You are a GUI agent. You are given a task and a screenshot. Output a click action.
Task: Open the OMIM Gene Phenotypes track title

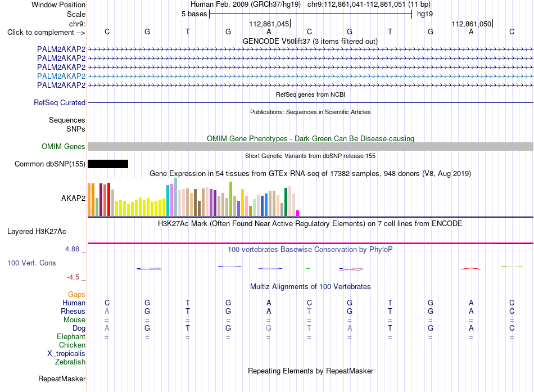(310, 138)
